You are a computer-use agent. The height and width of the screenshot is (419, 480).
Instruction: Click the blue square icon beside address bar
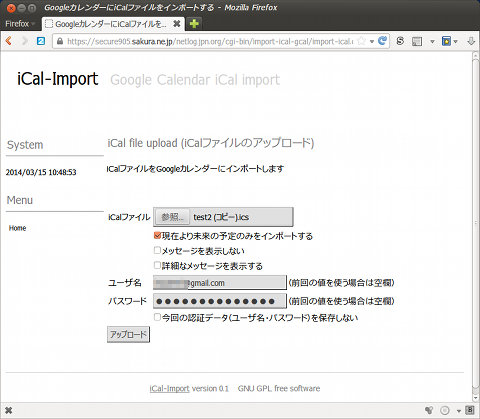[41, 41]
